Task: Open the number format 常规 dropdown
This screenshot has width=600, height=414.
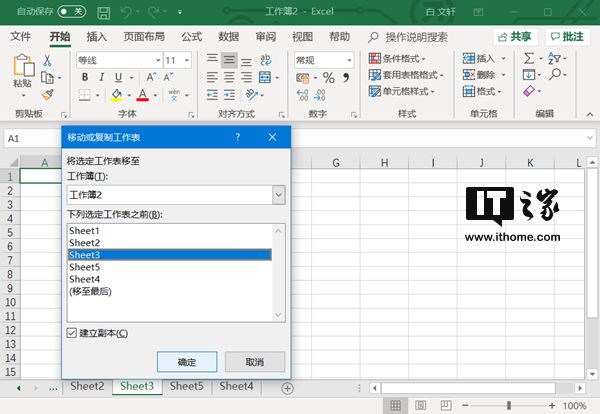Action: [349, 60]
